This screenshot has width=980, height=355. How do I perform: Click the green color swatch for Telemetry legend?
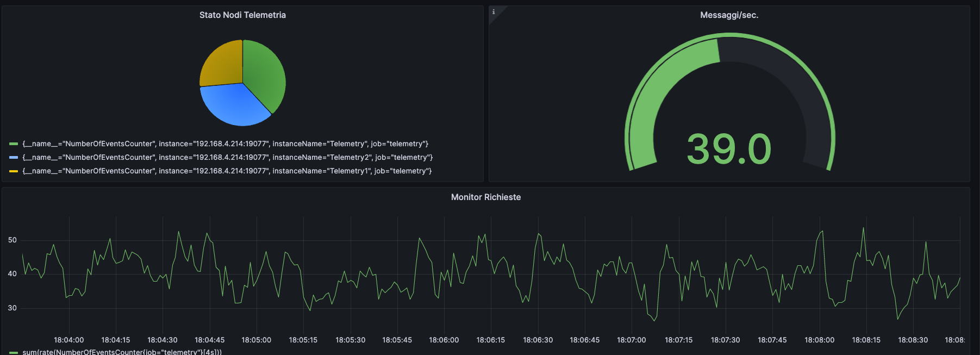point(14,144)
